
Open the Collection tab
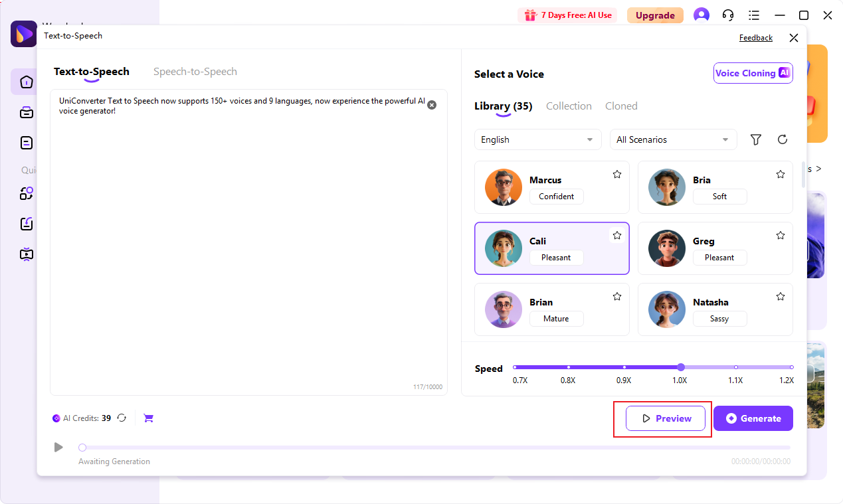pyautogui.click(x=569, y=106)
